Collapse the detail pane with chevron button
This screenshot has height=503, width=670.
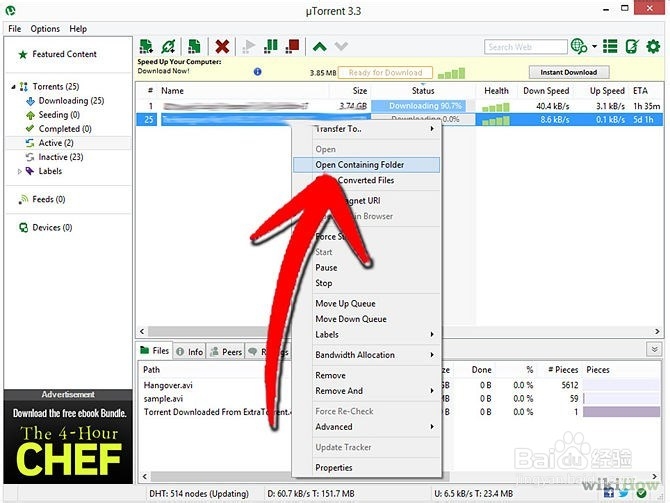tap(654, 350)
